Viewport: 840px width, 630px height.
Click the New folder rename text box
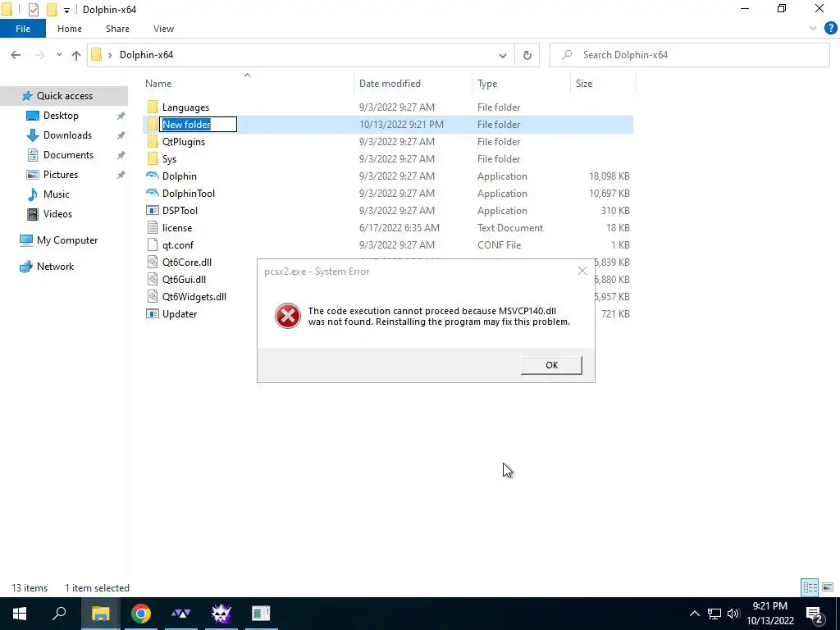tap(198, 125)
